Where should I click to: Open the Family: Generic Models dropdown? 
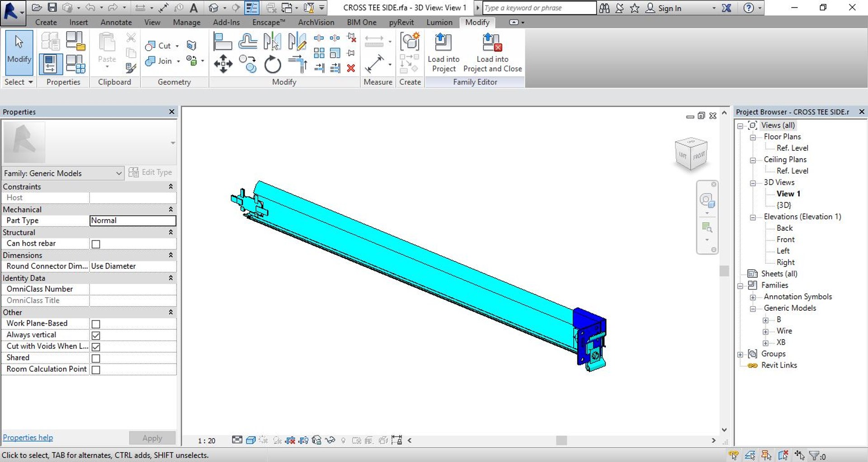pyautogui.click(x=63, y=173)
